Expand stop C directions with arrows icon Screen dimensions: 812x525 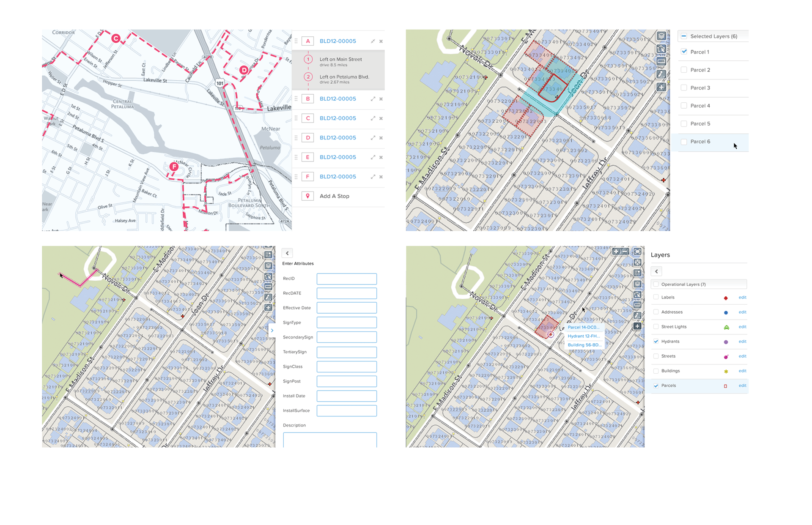pyautogui.click(x=373, y=118)
